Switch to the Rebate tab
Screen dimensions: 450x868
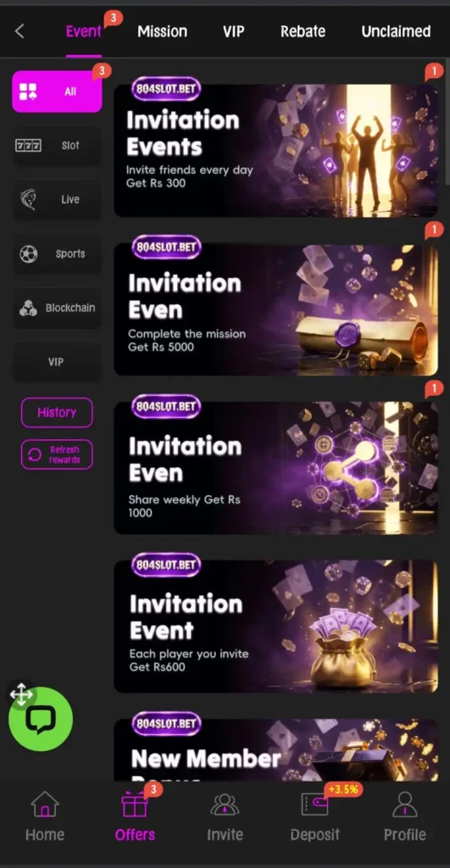click(303, 31)
